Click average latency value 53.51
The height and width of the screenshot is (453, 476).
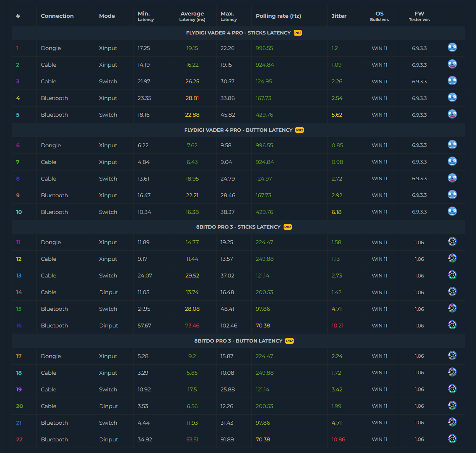point(192,439)
